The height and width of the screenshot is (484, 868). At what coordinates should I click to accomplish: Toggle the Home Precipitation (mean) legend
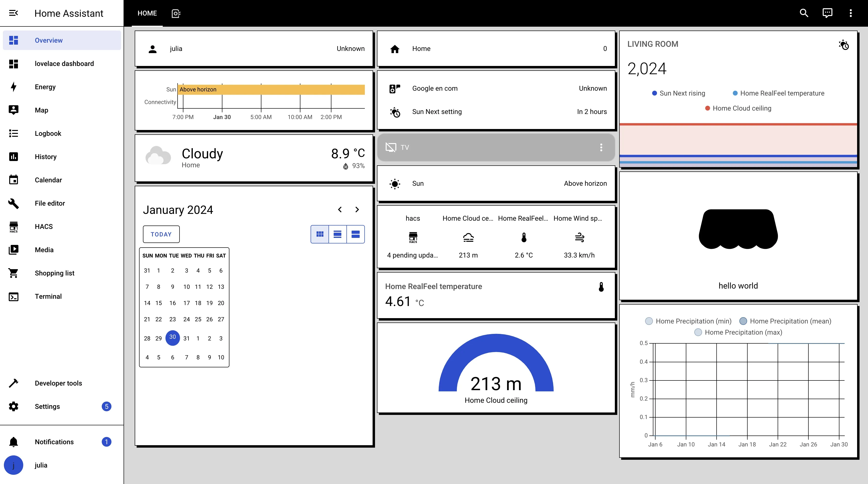pyautogui.click(x=785, y=321)
